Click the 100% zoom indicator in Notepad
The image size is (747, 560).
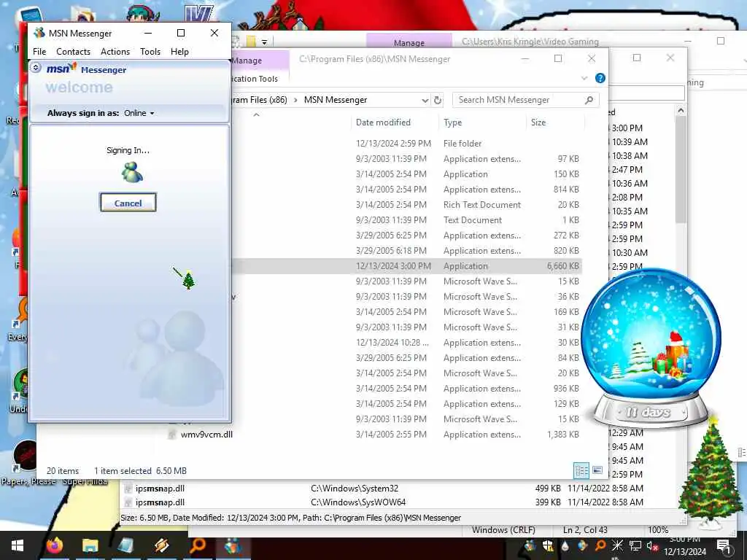pyautogui.click(x=658, y=529)
